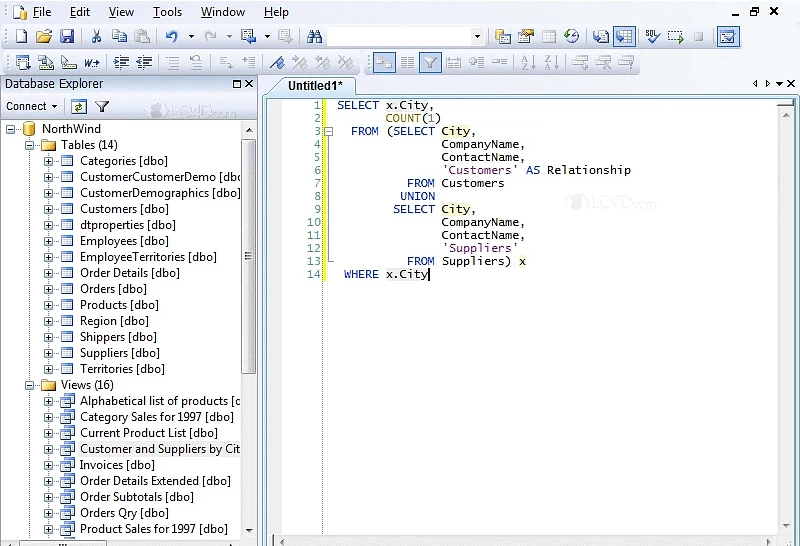The width and height of the screenshot is (800, 546).
Task: Select Employees [dbo] in the tree
Action: (x=124, y=241)
